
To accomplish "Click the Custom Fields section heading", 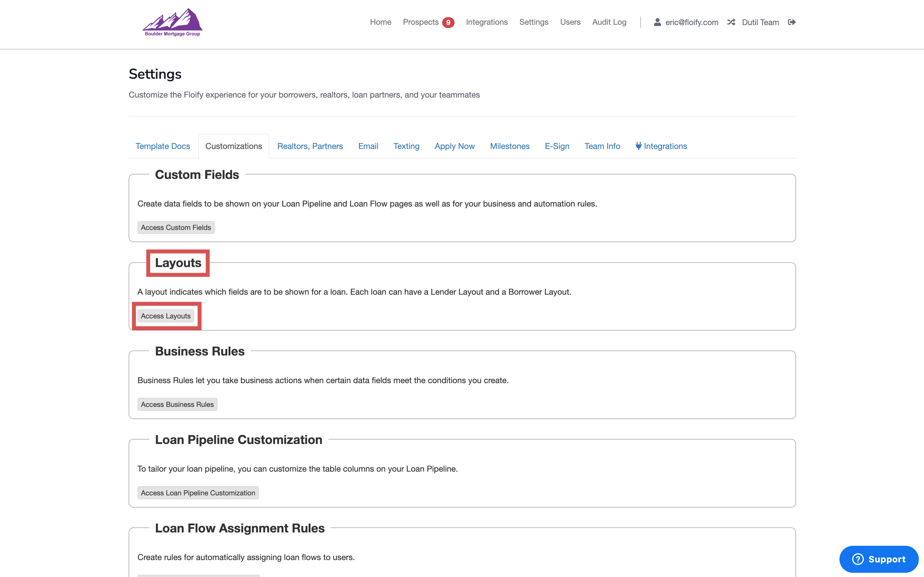I will pyautogui.click(x=197, y=174).
